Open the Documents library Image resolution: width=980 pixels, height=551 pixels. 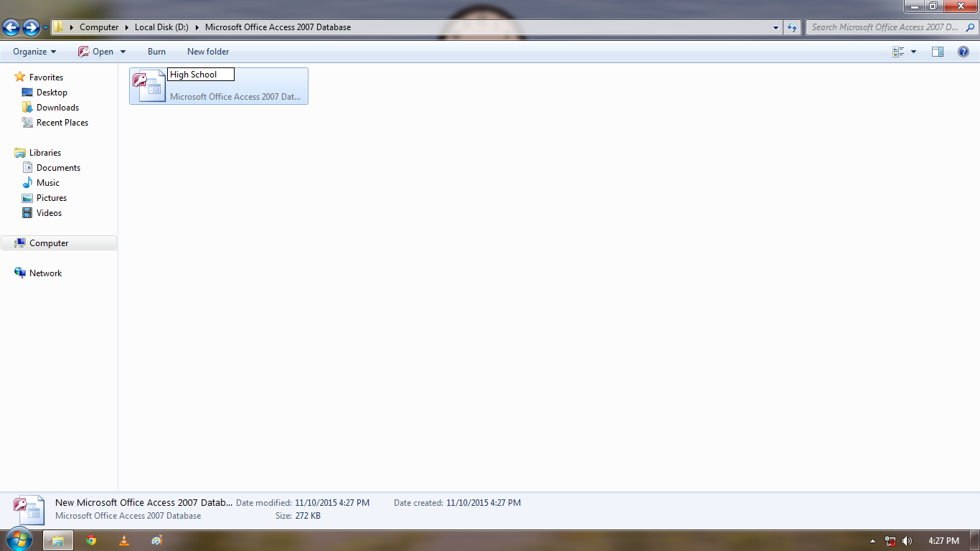pyautogui.click(x=58, y=168)
